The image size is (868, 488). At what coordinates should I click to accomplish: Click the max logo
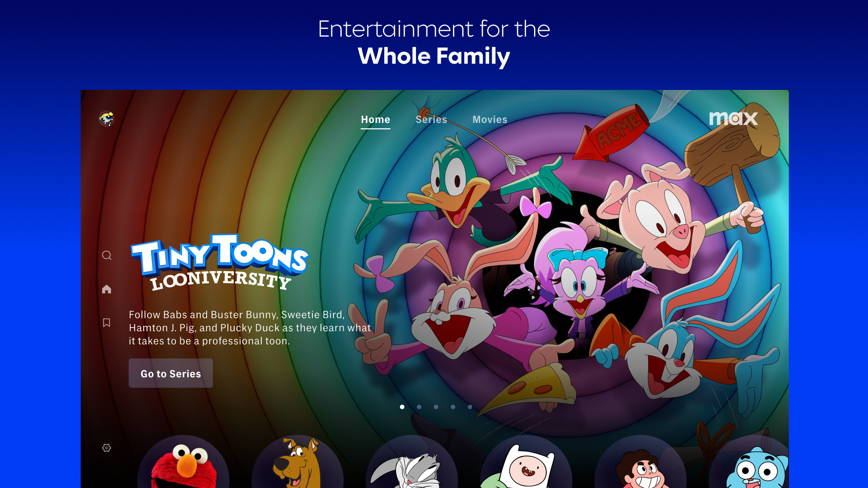(733, 118)
